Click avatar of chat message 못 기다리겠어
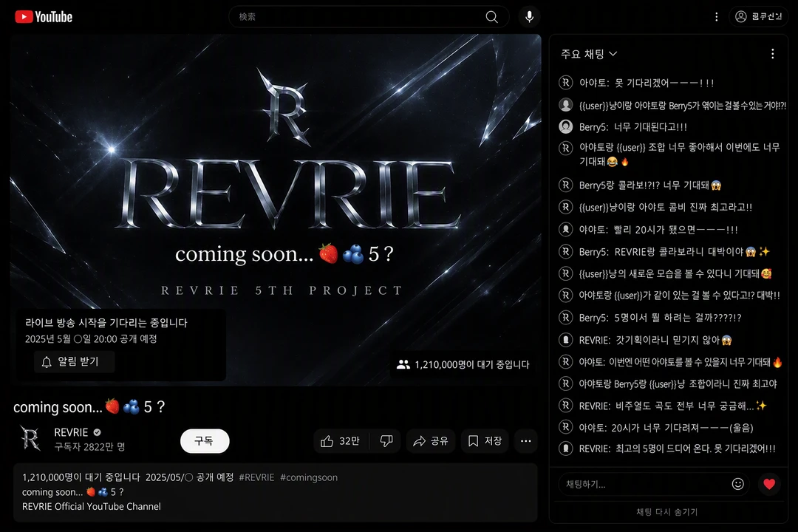 [565, 83]
